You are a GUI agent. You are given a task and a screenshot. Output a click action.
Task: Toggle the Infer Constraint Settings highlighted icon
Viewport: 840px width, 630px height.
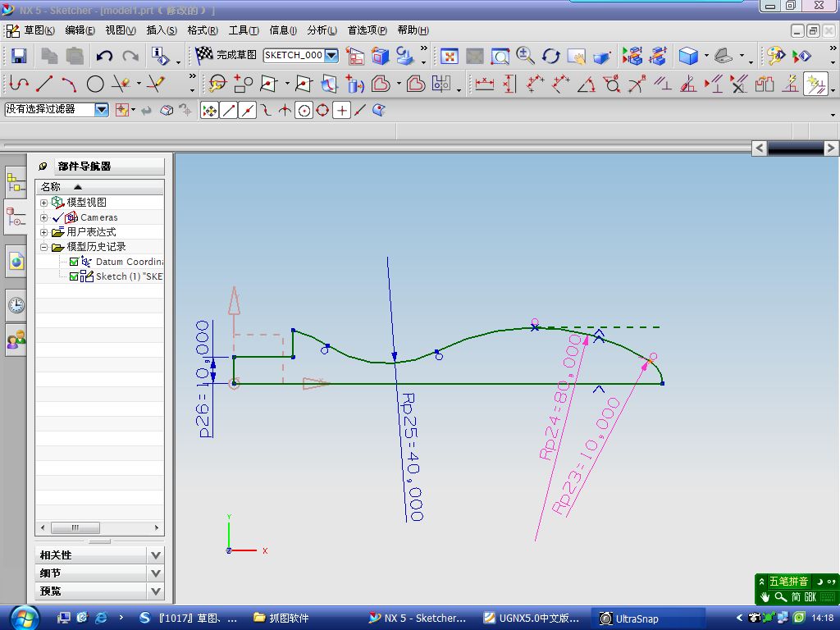tap(815, 84)
